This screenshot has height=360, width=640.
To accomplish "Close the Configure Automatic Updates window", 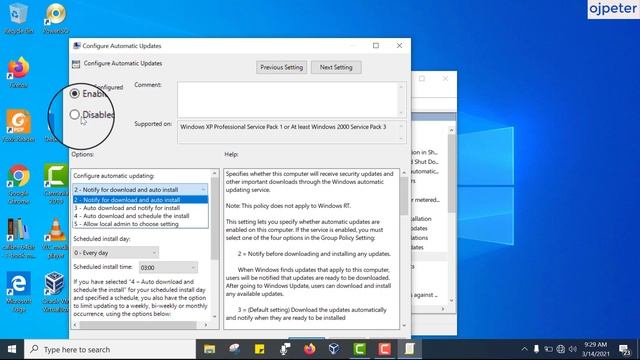I will click(399, 46).
